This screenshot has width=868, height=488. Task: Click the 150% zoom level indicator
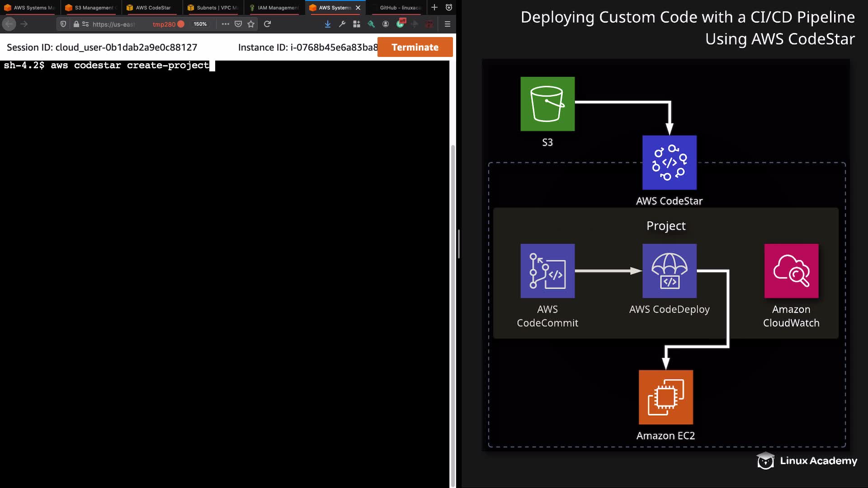pos(200,24)
